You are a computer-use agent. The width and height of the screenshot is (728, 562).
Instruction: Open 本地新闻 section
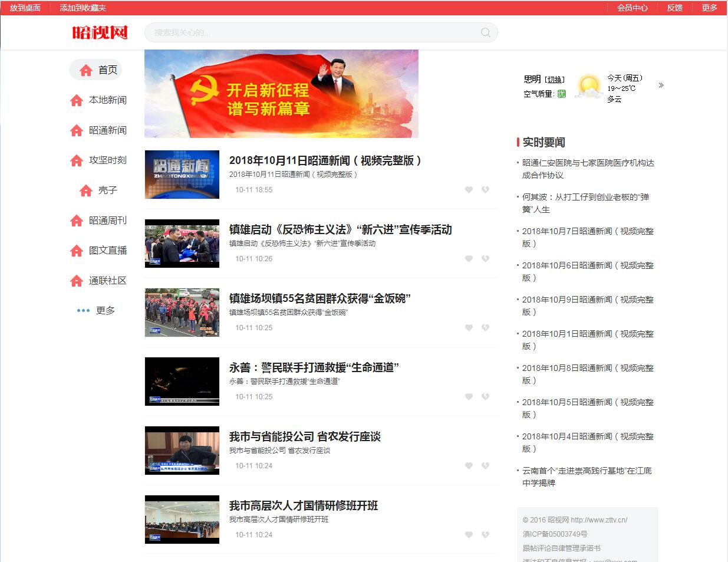[108, 100]
